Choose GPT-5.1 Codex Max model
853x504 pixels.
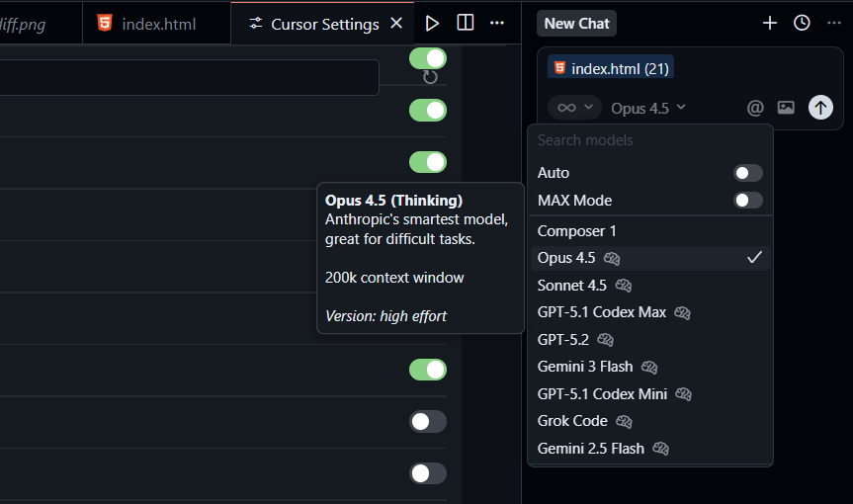click(650, 312)
